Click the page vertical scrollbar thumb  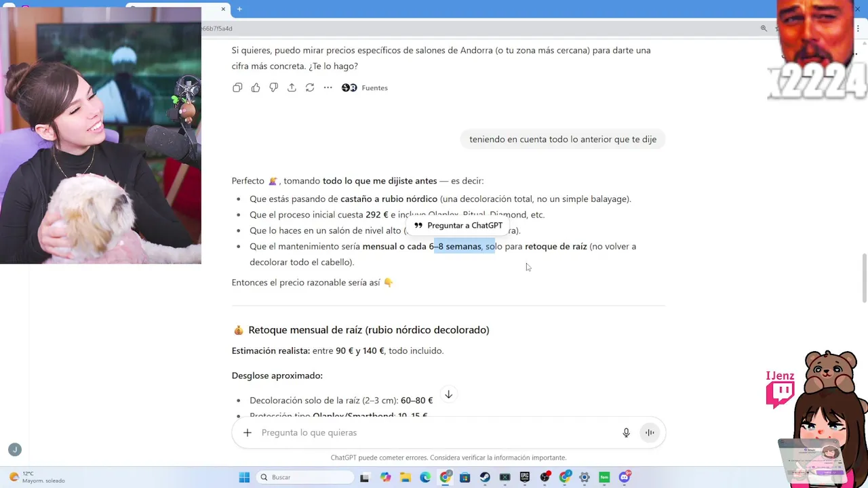(864, 278)
